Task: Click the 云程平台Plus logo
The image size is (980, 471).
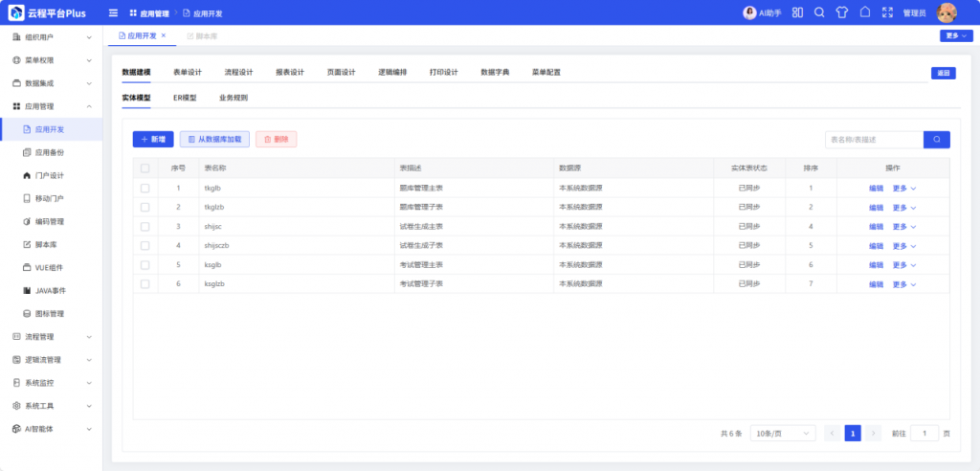Action: point(48,12)
